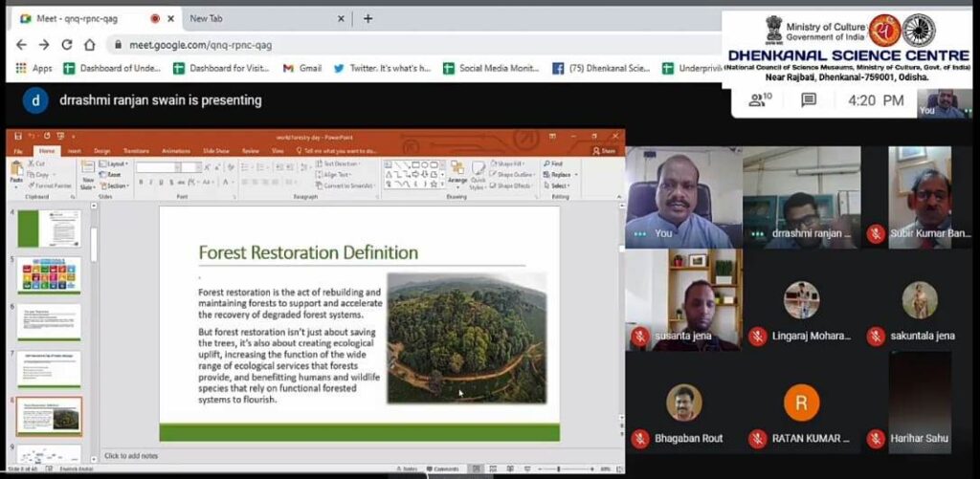Open the Apps bookmarks shortcut
Viewport: 980px width, 479px height.
coord(34,68)
